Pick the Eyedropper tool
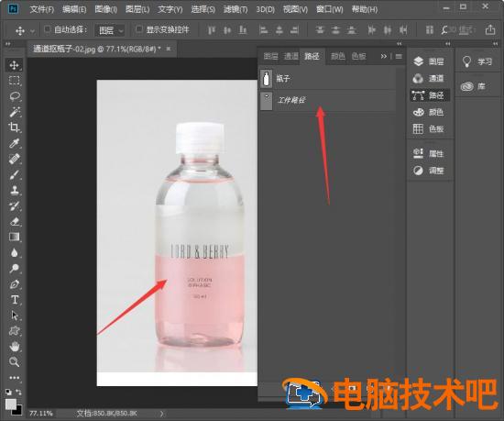 [x=15, y=143]
